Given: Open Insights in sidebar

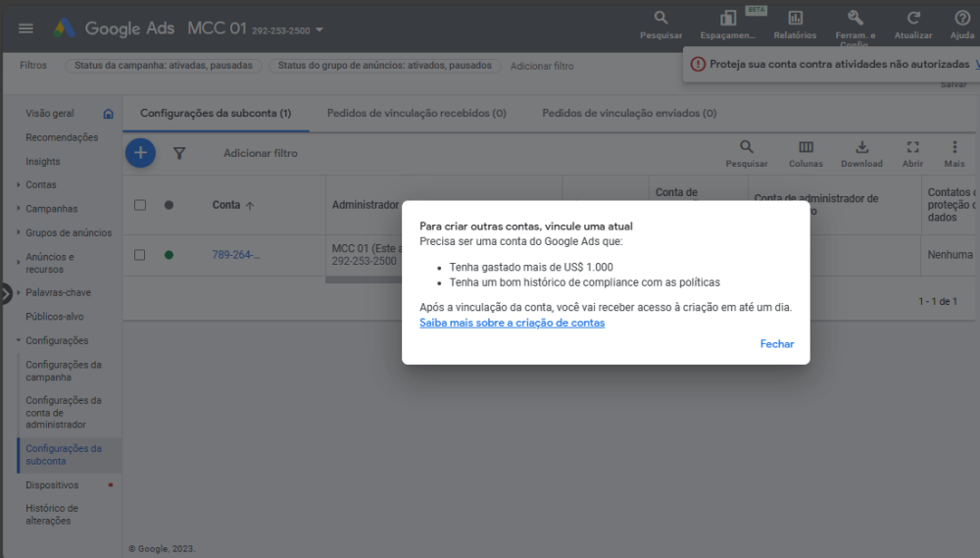Looking at the screenshot, I should [42, 161].
